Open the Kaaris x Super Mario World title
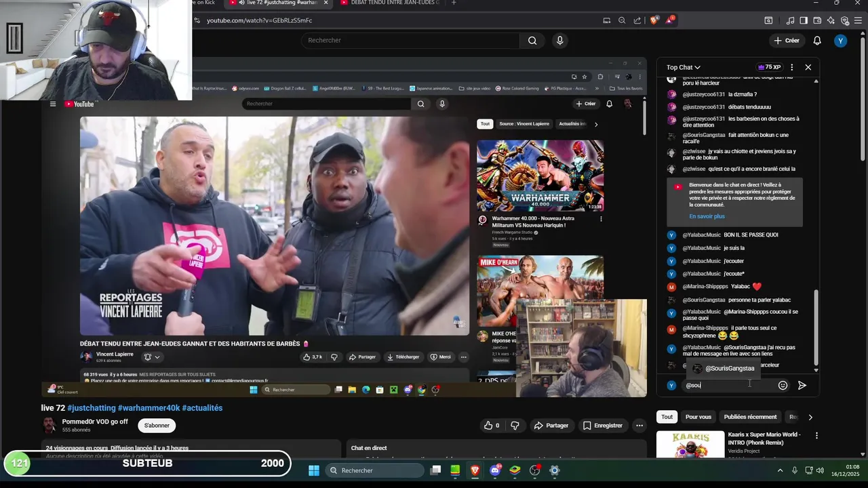Image resolution: width=868 pixels, height=488 pixels. (764, 438)
